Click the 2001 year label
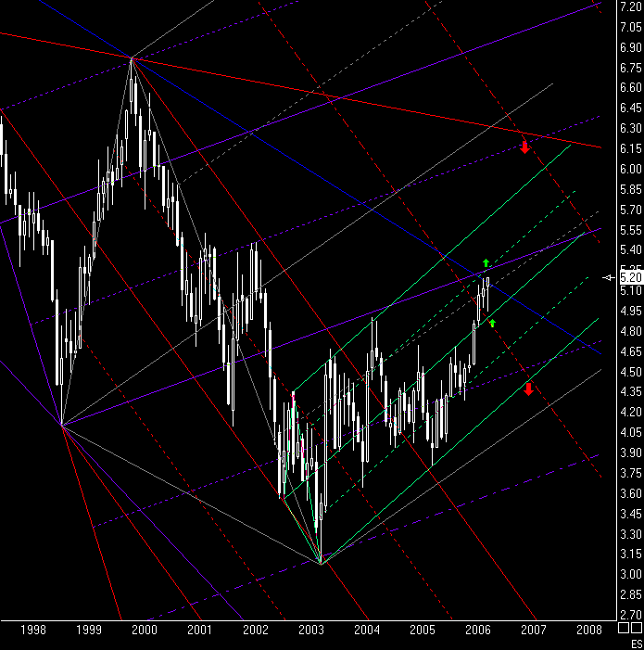 (199, 631)
